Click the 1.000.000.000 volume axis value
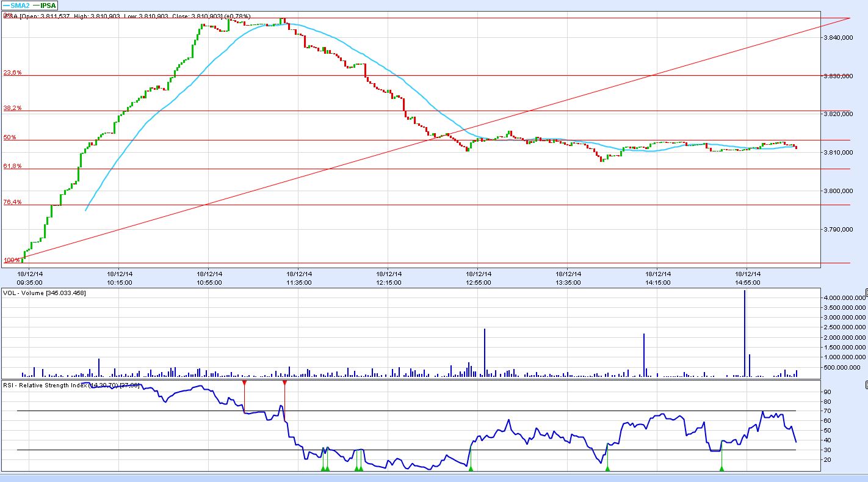 845,357
